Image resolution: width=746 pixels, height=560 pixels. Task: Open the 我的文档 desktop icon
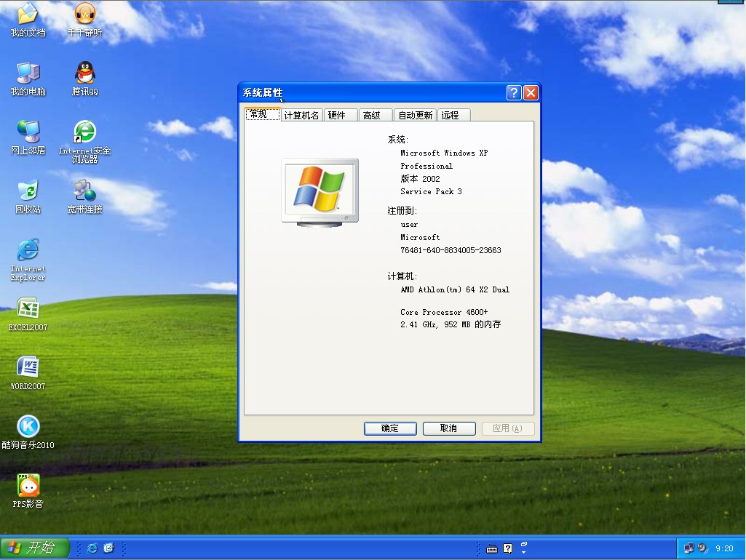coord(28,15)
